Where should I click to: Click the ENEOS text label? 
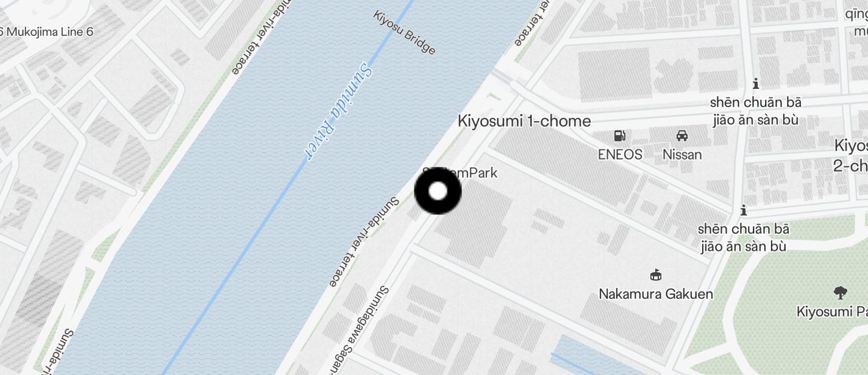(620, 155)
